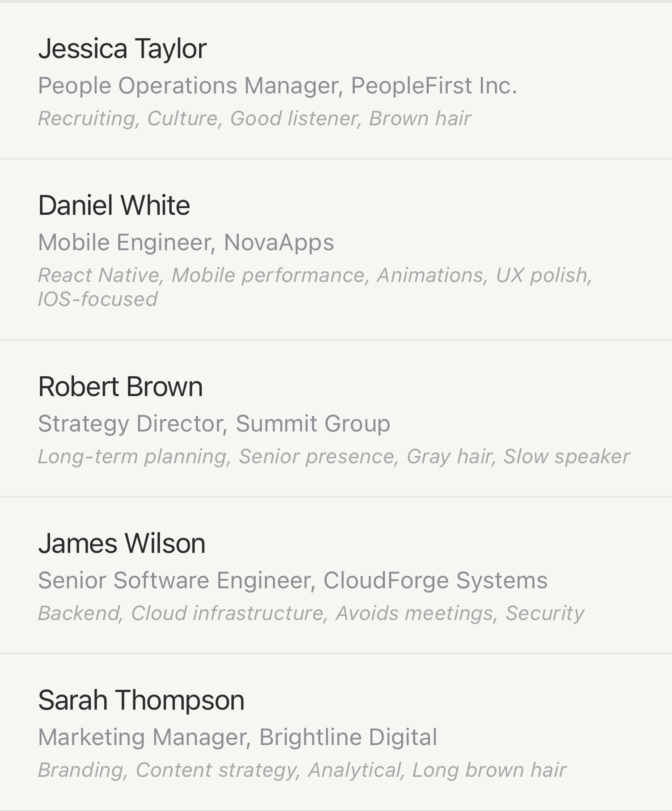This screenshot has width=672, height=811.
Task: Open the Sarah Thompson contact
Action: pos(141,700)
